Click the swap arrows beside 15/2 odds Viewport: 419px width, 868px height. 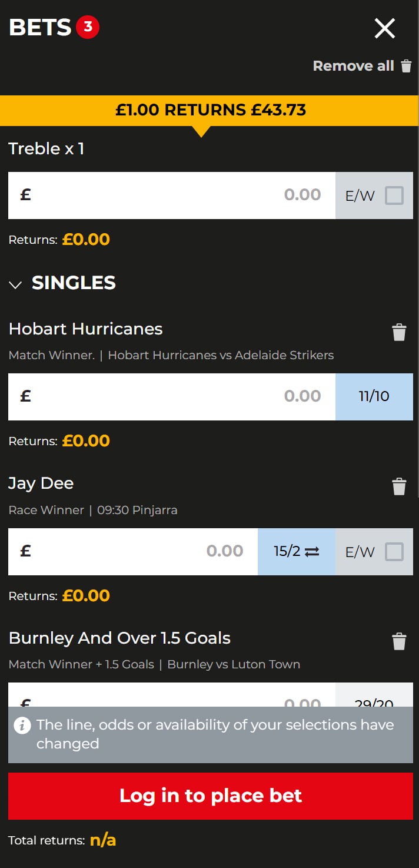[x=312, y=552]
